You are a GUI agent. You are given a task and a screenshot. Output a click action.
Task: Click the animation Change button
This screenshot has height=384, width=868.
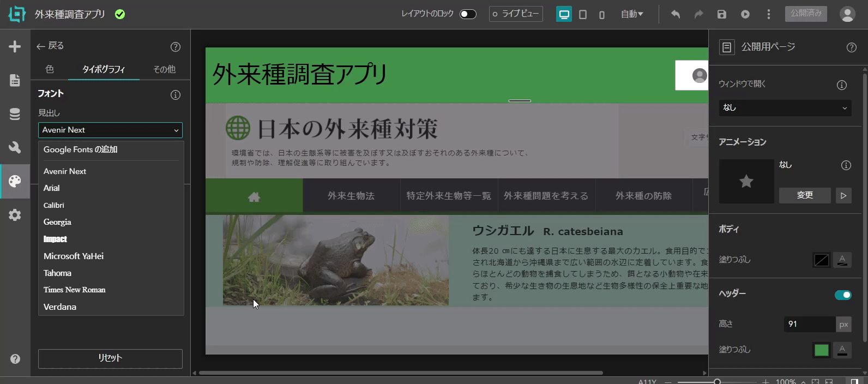click(804, 195)
